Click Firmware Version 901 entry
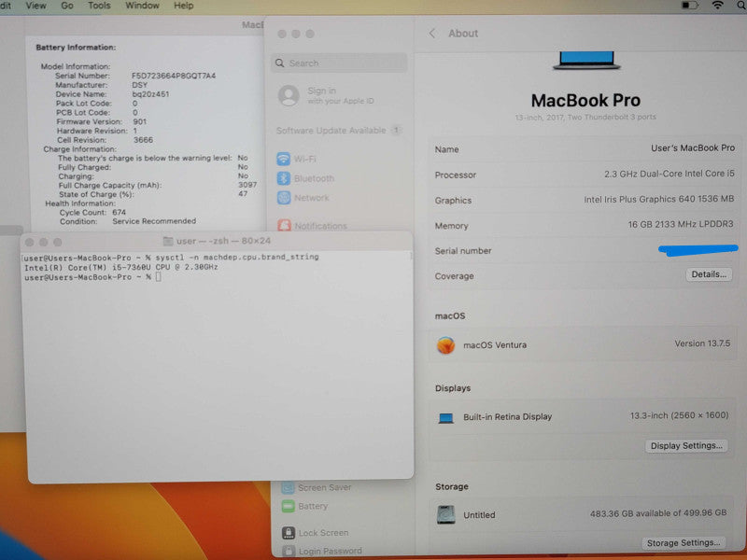The height and width of the screenshot is (560, 747). 102,121
